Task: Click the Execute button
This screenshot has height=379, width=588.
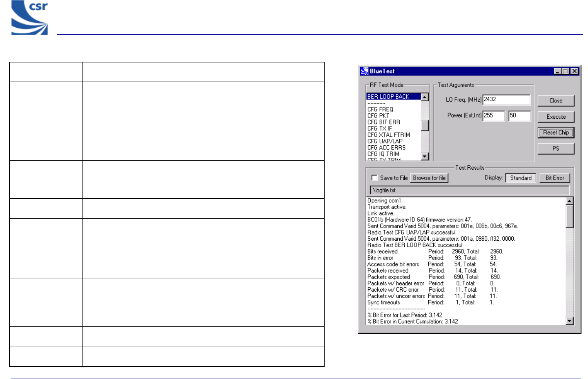Action: pyautogui.click(x=556, y=117)
